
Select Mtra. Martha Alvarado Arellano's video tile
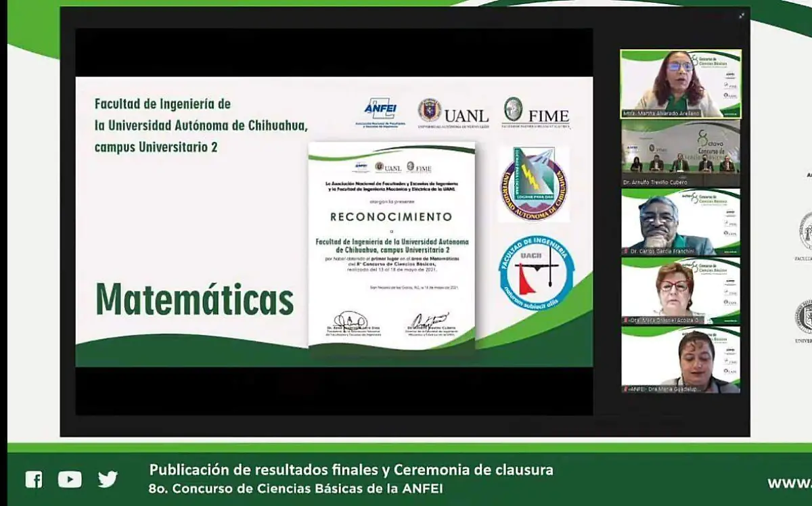tap(681, 84)
